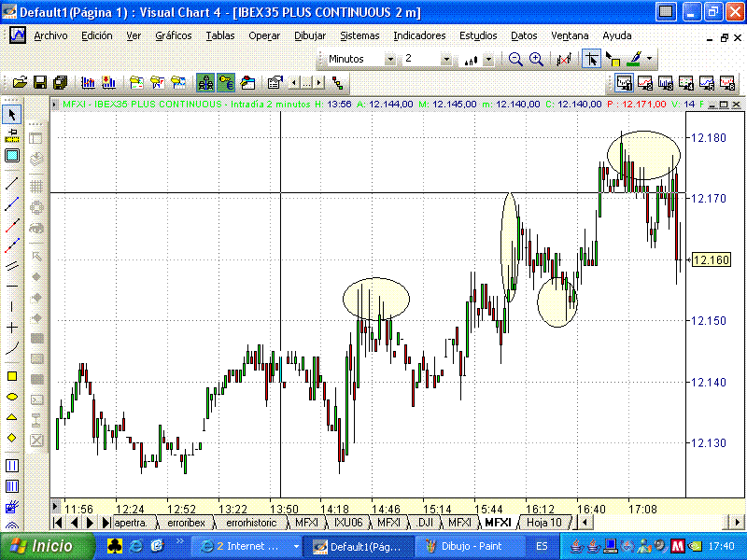Switch to the IXU06 sheet tab

348,523
